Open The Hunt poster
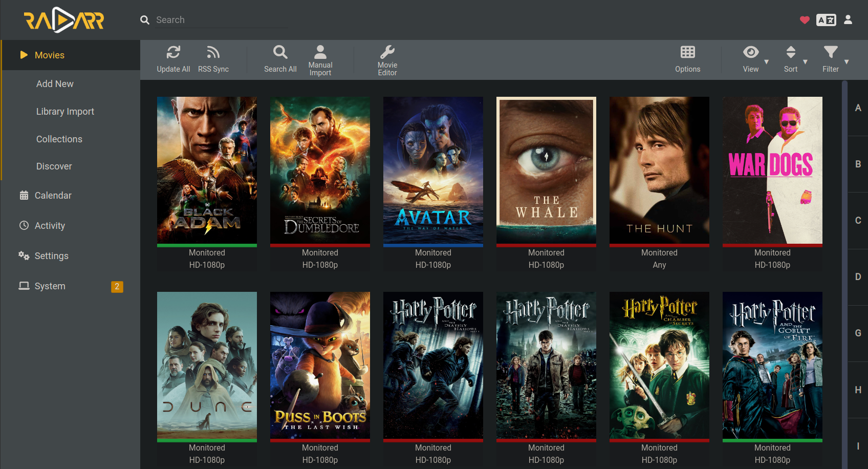The image size is (868, 469). [x=659, y=170]
